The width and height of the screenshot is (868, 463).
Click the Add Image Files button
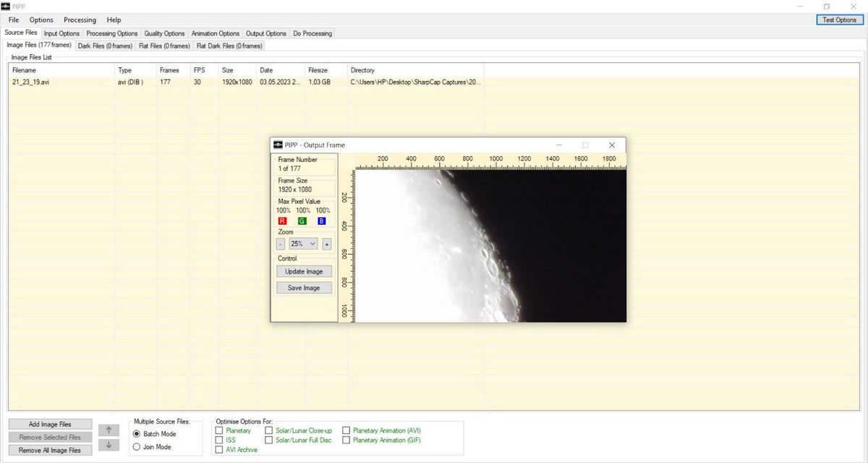point(51,425)
